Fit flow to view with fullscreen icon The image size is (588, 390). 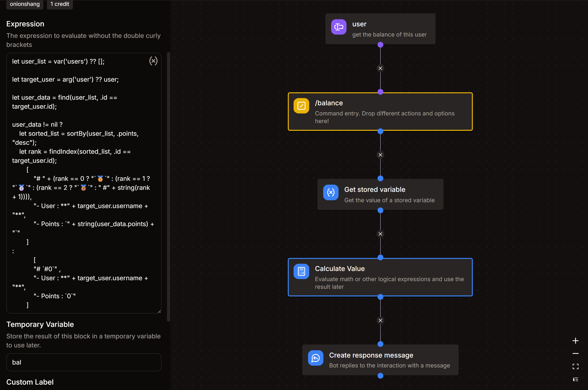click(x=575, y=366)
